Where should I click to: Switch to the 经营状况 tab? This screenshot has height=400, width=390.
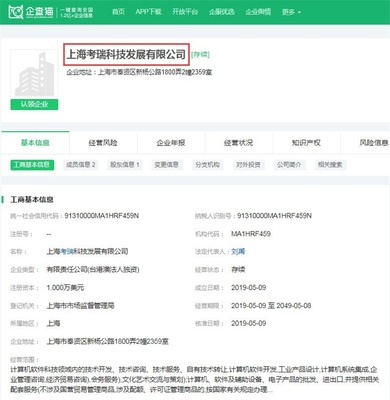tap(239, 143)
